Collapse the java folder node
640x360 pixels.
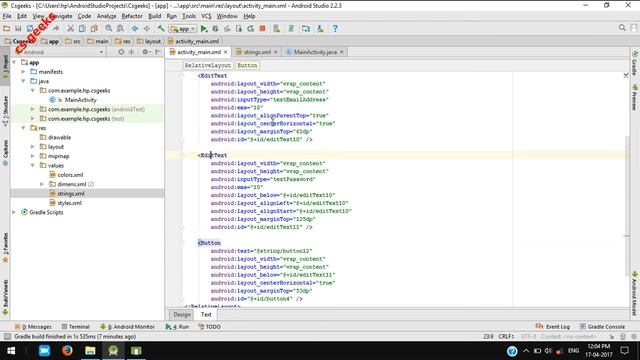(23, 81)
